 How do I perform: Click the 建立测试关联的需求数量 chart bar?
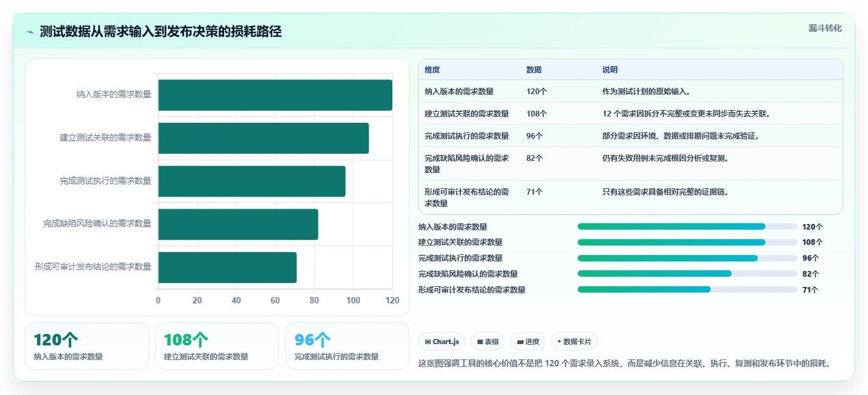[264, 138]
